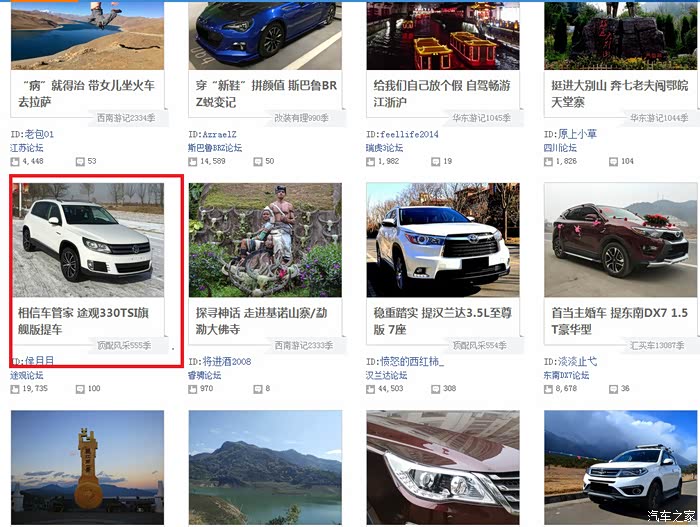Open post 首当主婚车 提东南DX7
The image size is (700, 527).
pos(620,321)
